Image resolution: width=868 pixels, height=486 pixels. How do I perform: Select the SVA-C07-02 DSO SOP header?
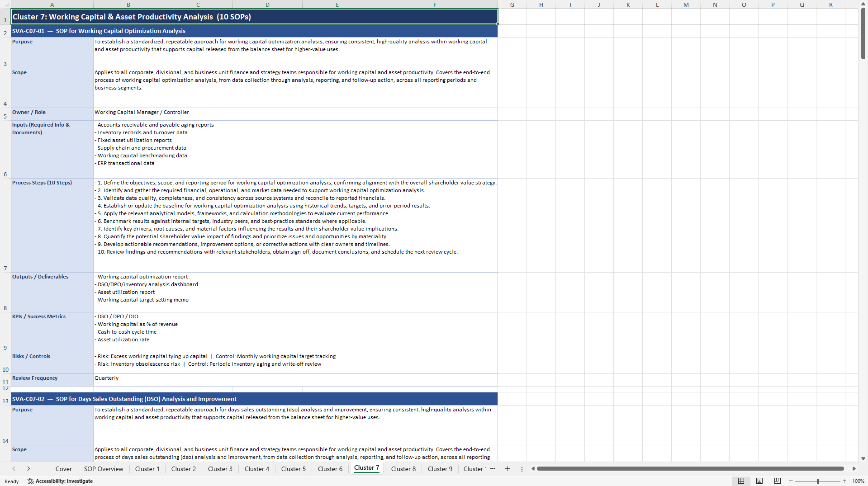[x=254, y=399]
